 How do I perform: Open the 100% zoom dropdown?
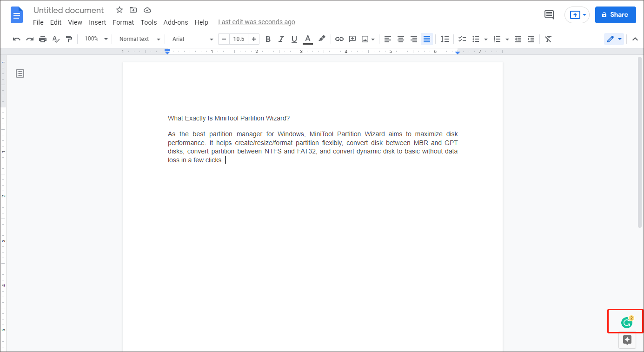[96, 39]
